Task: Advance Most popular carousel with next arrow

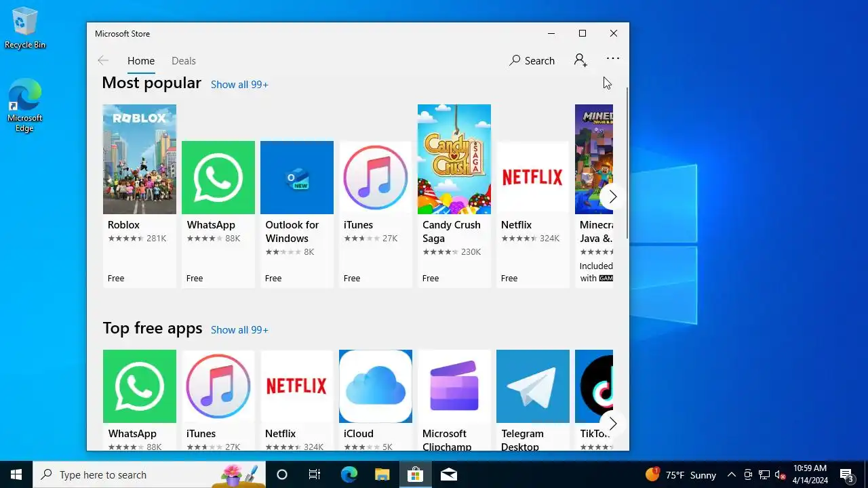Action: pyautogui.click(x=612, y=197)
